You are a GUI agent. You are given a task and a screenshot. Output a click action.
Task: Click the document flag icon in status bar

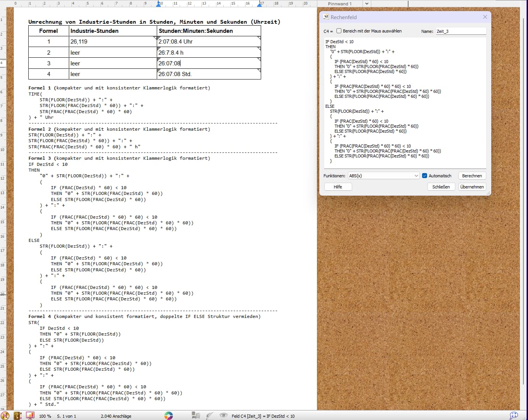coord(196,416)
